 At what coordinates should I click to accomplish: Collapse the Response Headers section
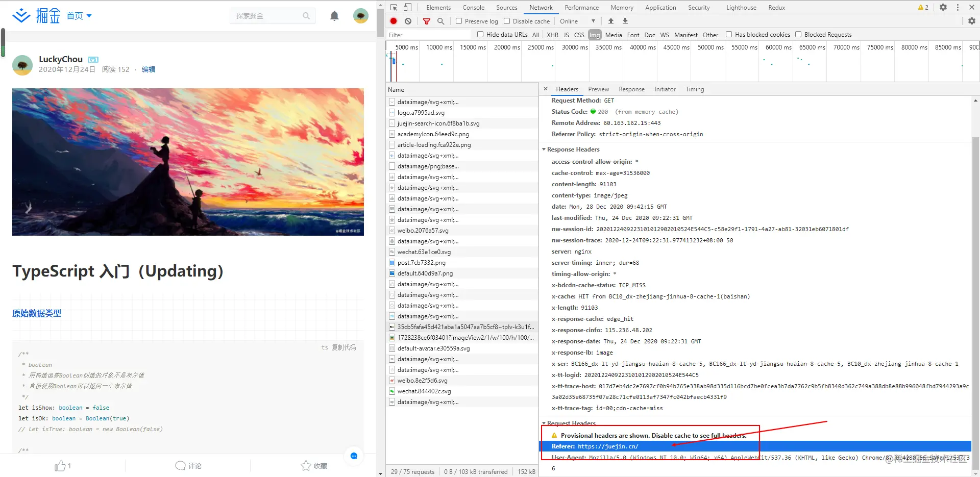pos(544,149)
